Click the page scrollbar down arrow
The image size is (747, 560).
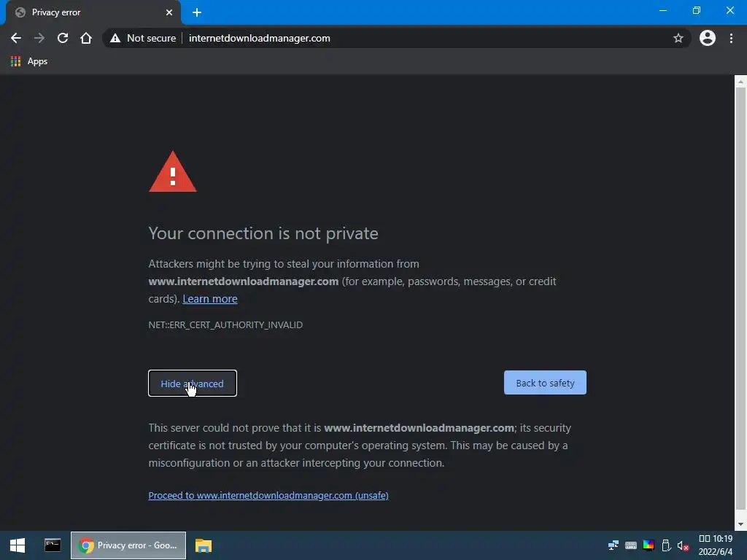click(x=740, y=525)
